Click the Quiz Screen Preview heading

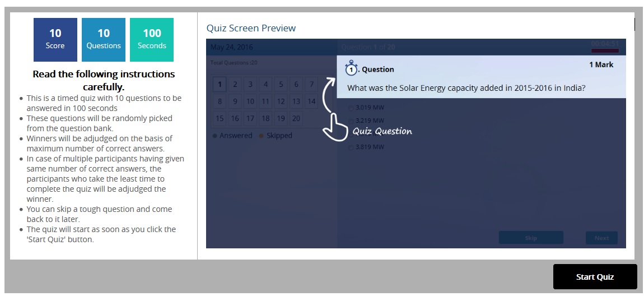click(251, 28)
